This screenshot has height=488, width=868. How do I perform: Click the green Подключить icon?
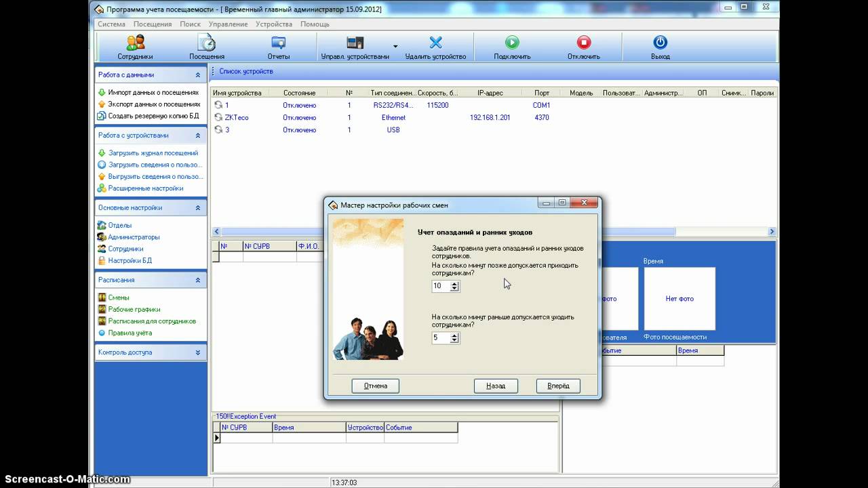point(512,43)
